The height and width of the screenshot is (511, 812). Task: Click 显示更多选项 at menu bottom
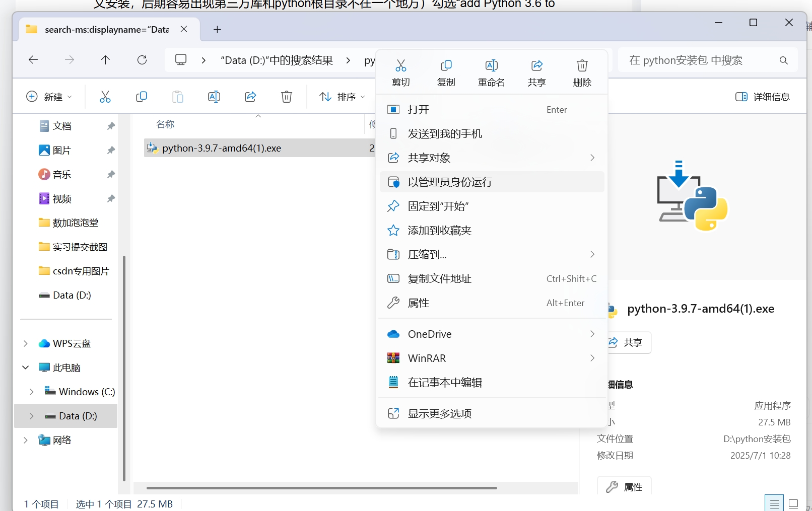tap(492, 414)
